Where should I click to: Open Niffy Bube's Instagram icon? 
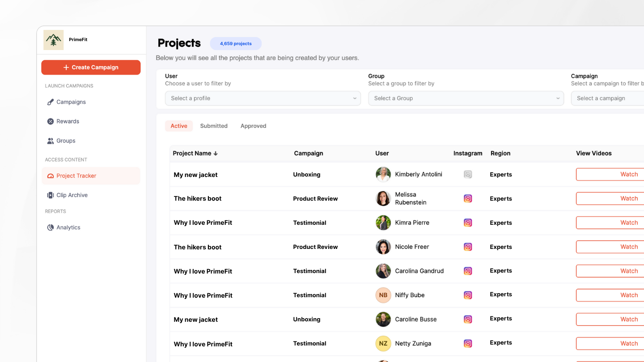click(x=468, y=295)
